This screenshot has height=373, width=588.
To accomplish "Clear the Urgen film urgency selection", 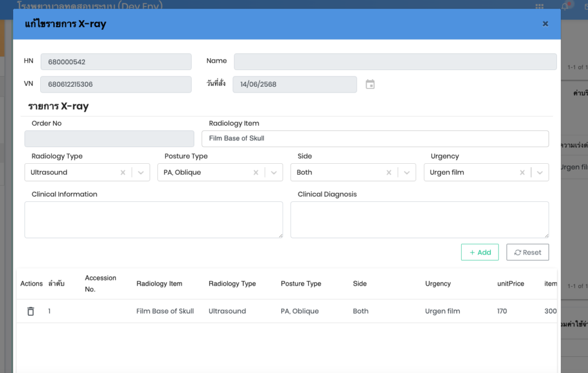I will (x=522, y=172).
